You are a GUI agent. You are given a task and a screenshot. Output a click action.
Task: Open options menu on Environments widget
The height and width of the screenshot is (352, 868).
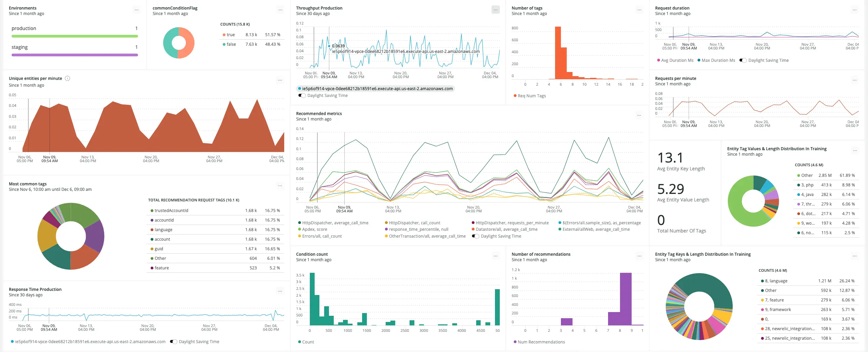point(137,10)
